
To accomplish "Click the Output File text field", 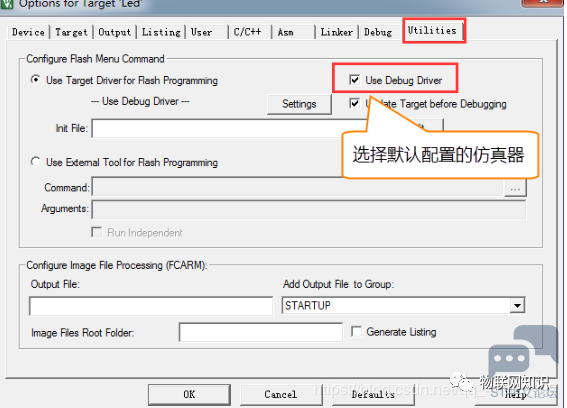I will coord(151,306).
